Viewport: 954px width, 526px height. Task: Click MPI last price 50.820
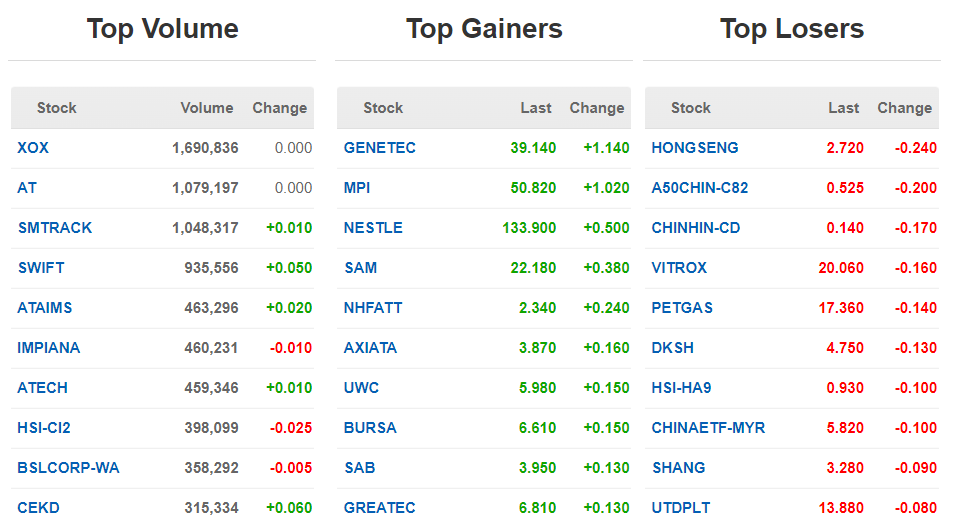pos(533,188)
